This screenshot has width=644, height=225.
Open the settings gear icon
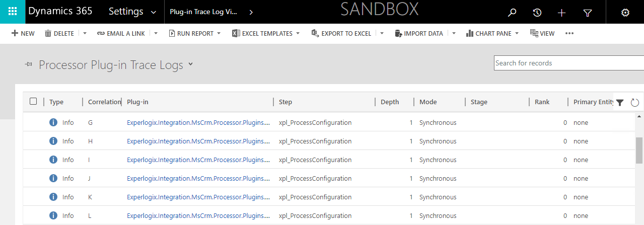(625, 13)
